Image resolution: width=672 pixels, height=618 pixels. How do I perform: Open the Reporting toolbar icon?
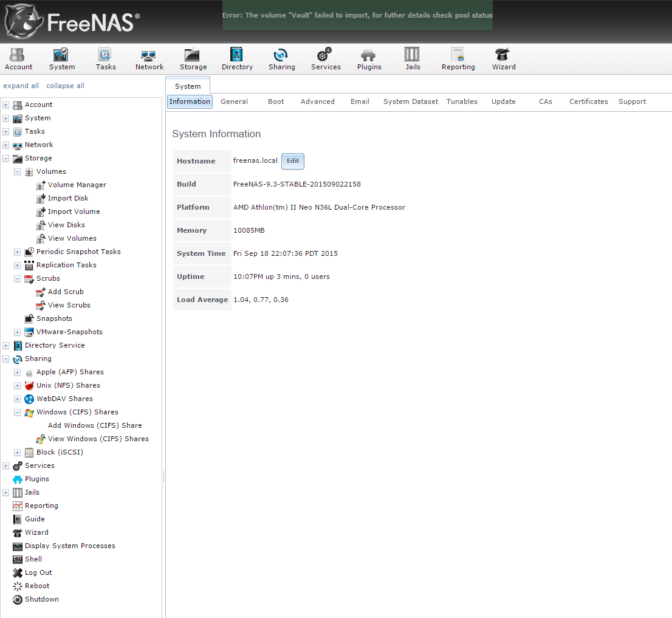(458, 59)
